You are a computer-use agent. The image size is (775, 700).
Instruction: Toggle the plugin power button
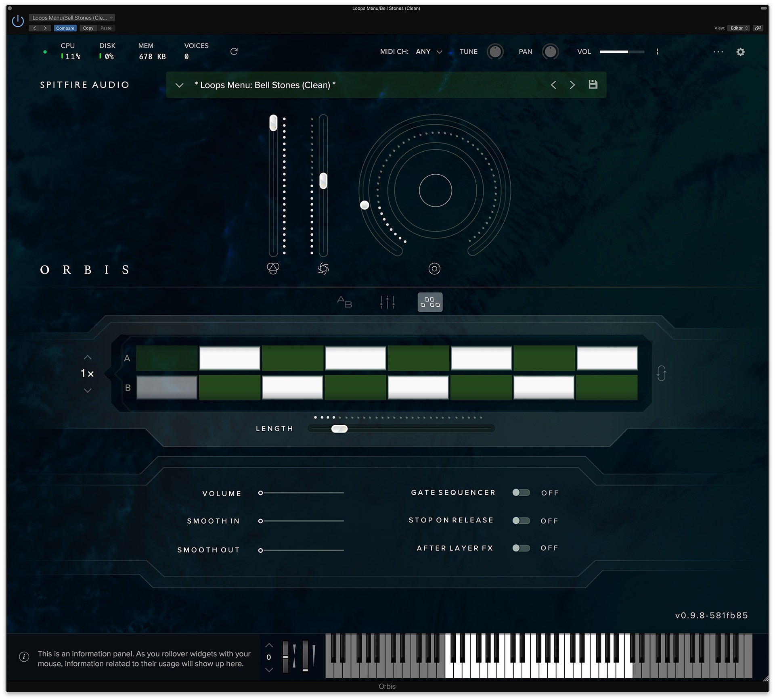point(18,21)
